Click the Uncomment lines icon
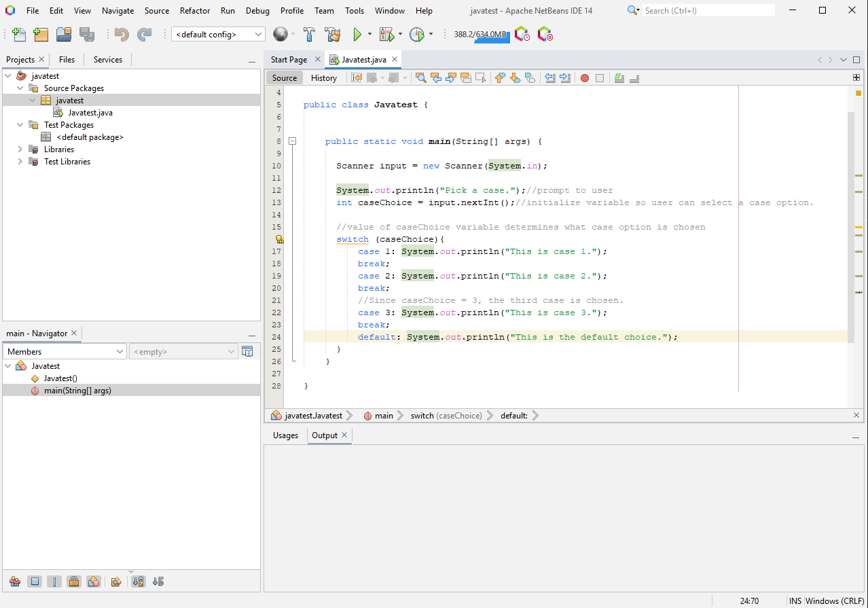868x608 pixels. [x=634, y=78]
